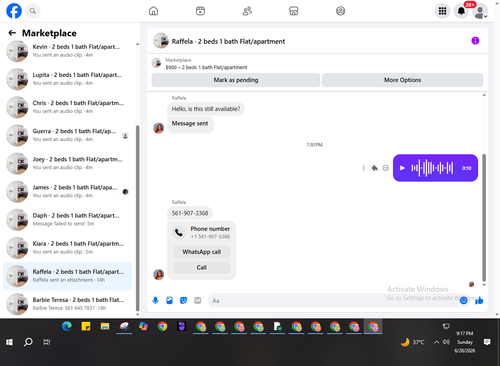Open Joey's conversation in the list

coord(67,163)
